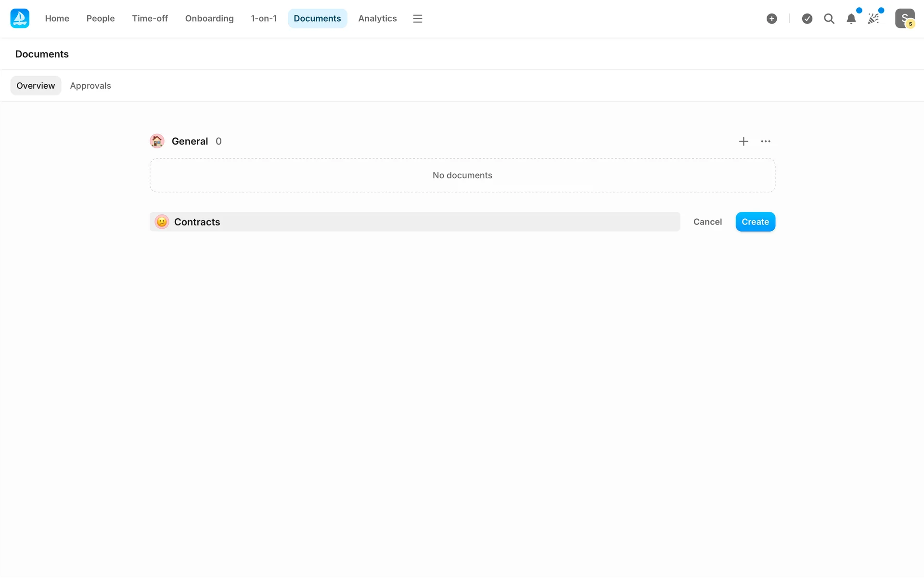Click the sailboat app logo
924x578 pixels.
[20, 18]
